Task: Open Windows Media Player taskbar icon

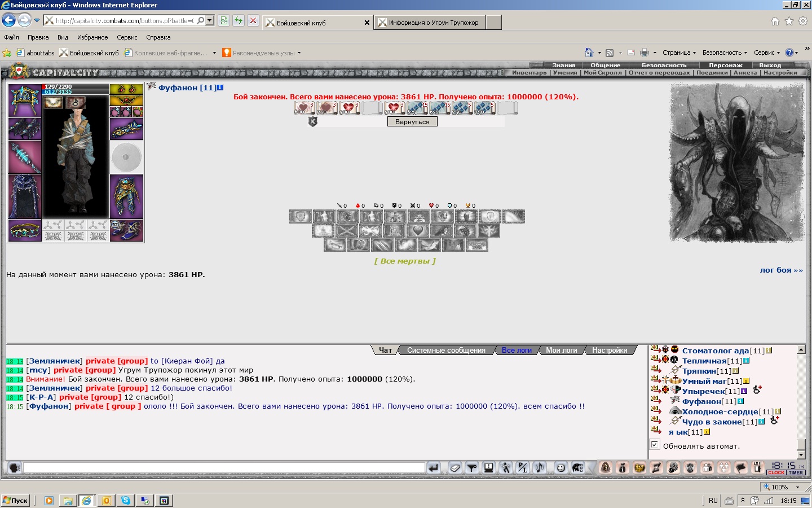Action: [x=48, y=500]
